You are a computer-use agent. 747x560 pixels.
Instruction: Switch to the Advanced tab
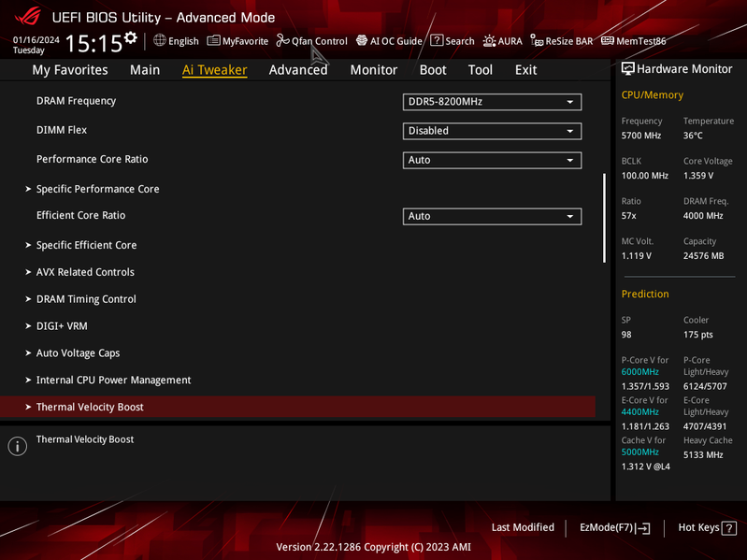(298, 70)
